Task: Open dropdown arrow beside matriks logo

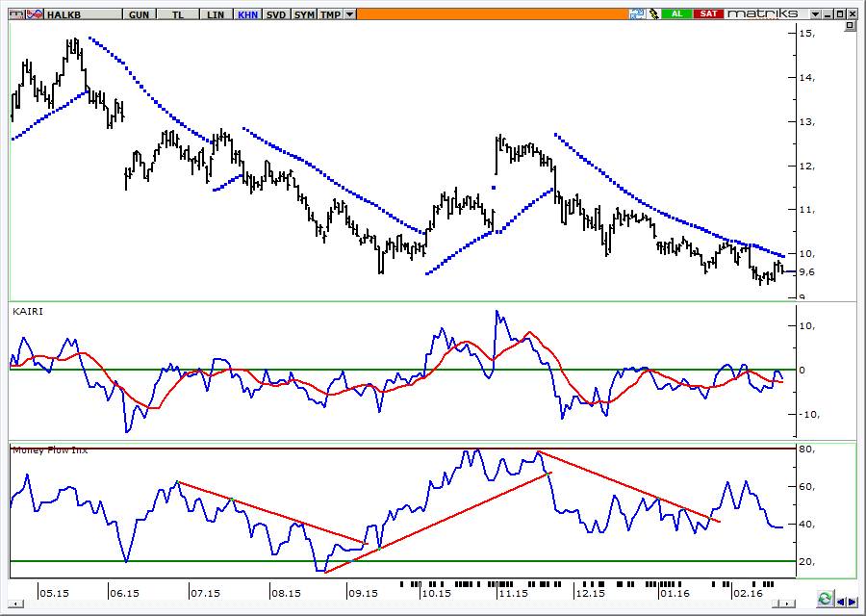Action: 815,13
